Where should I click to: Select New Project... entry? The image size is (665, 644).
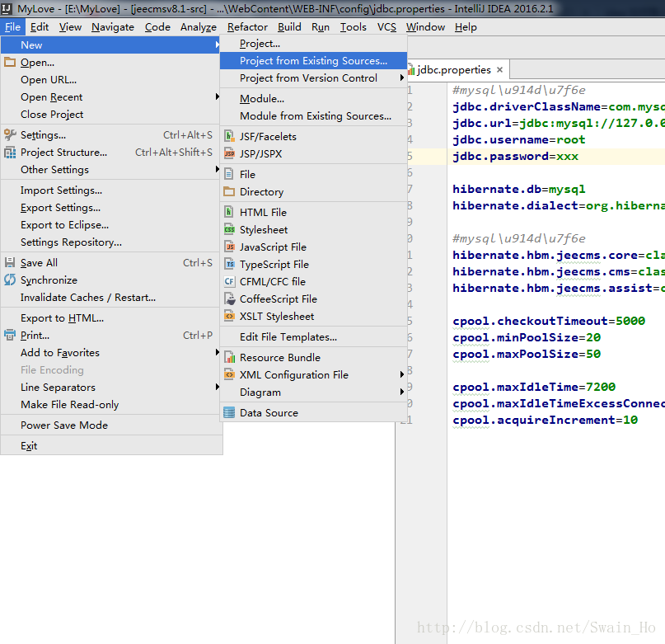[313, 44]
